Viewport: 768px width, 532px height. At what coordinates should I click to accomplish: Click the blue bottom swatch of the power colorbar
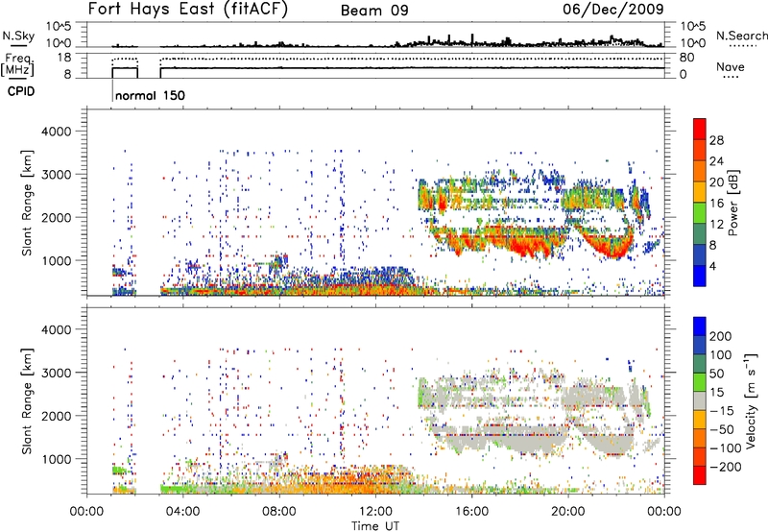point(700,276)
